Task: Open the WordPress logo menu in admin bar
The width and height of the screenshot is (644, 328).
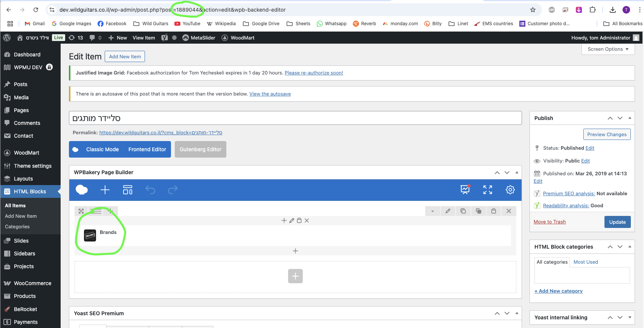Action: coord(7,38)
